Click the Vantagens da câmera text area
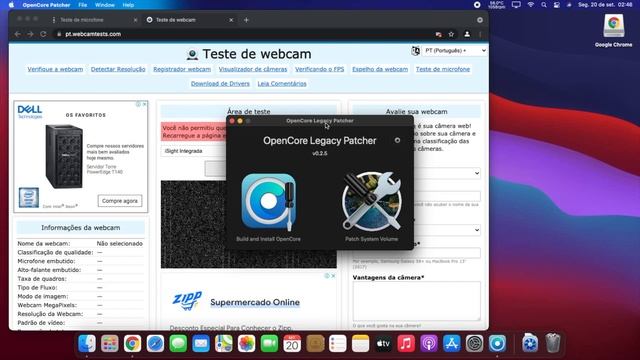 click(416, 301)
